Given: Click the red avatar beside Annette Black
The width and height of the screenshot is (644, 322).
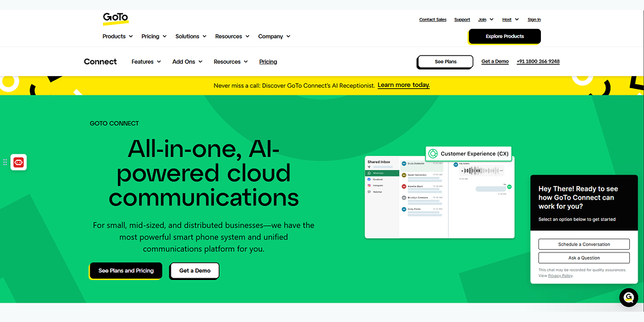Looking at the screenshot, I should coord(404,187).
